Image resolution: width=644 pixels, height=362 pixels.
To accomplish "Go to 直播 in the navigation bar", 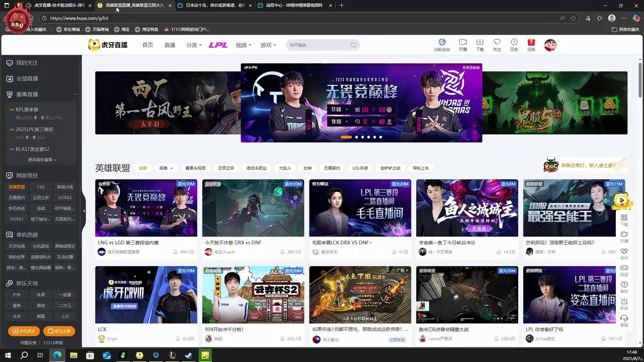I will tap(170, 45).
